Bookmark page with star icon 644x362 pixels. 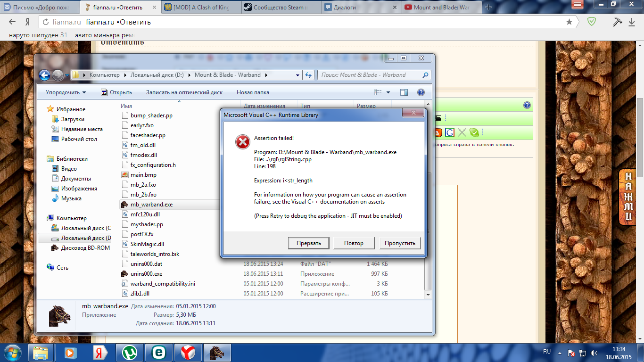pos(569,22)
